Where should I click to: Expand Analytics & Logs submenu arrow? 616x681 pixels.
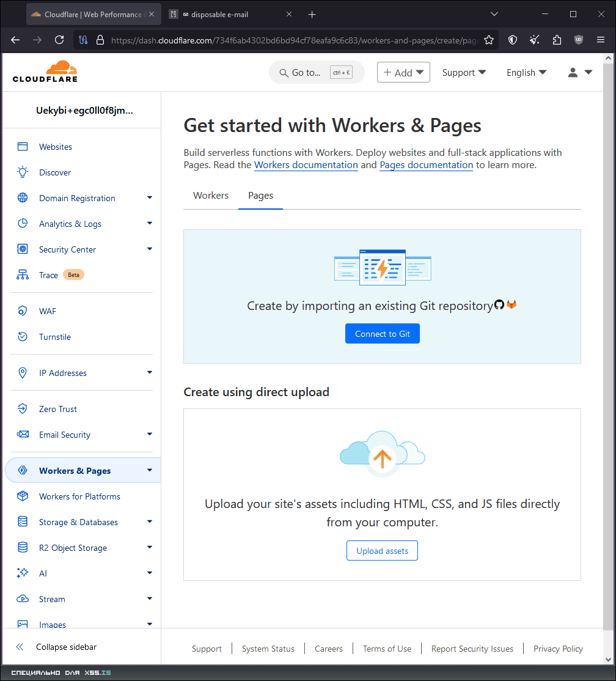point(150,223)
